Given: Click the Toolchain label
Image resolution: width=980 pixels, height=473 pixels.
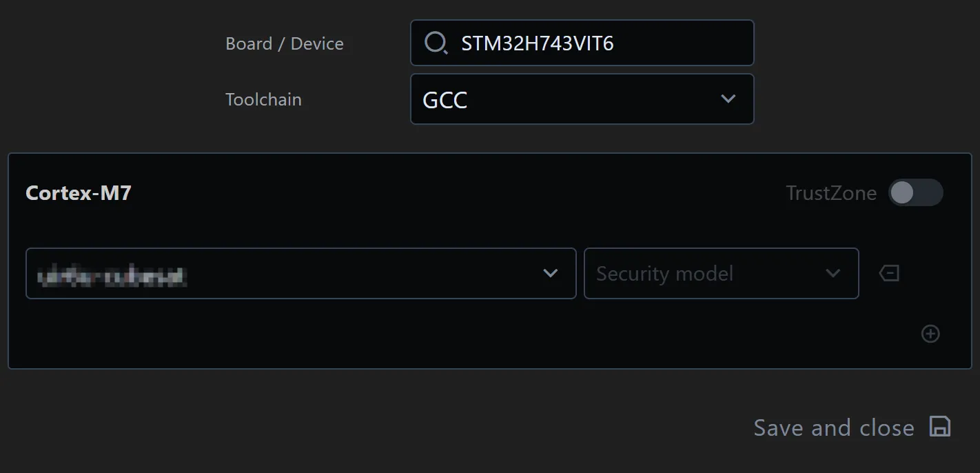Looking at the screenshot, I should pyautogui.click(x=263, y=99).
